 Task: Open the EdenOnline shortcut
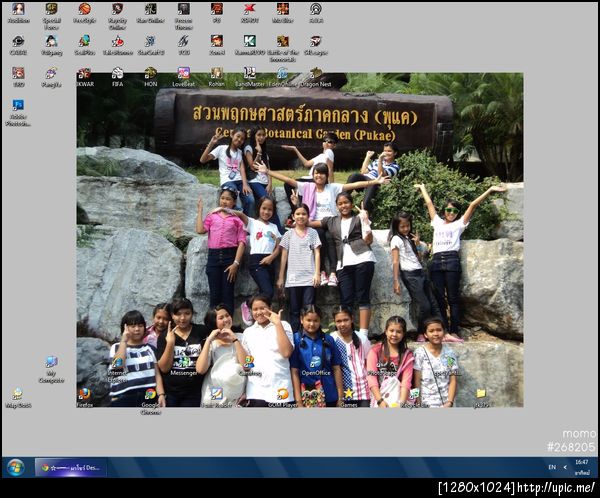283,78
